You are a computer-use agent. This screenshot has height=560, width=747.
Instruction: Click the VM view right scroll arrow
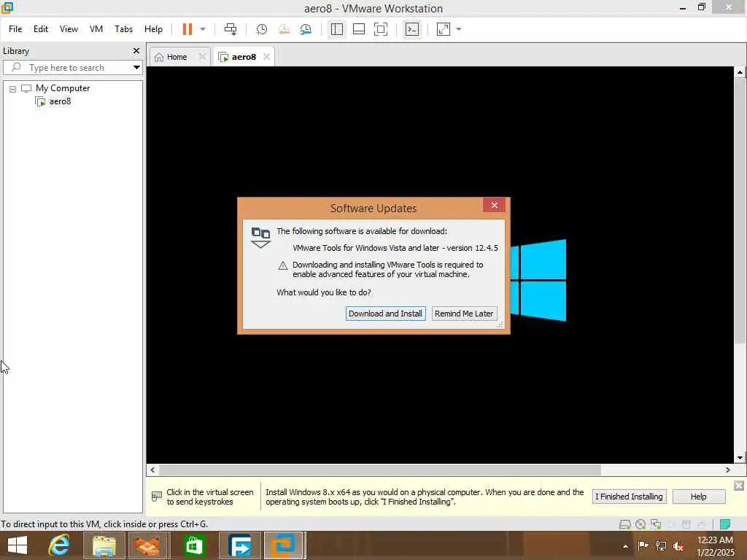(728, 470)
